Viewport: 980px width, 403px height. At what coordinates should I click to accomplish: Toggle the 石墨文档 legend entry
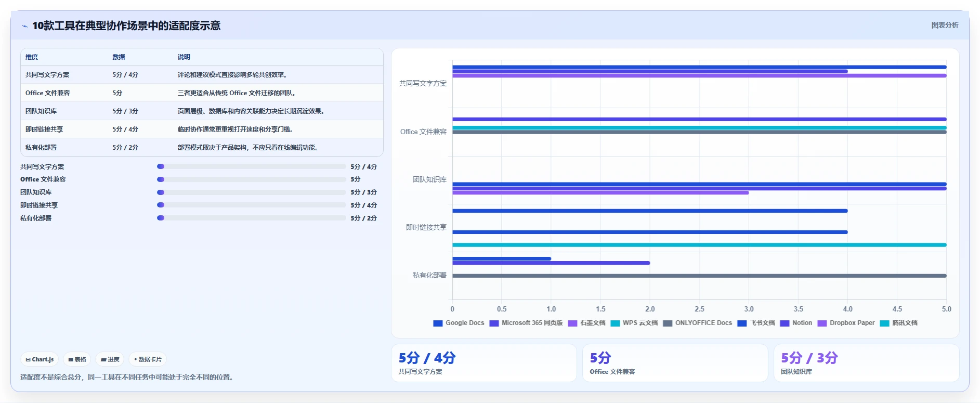(587, 323)
